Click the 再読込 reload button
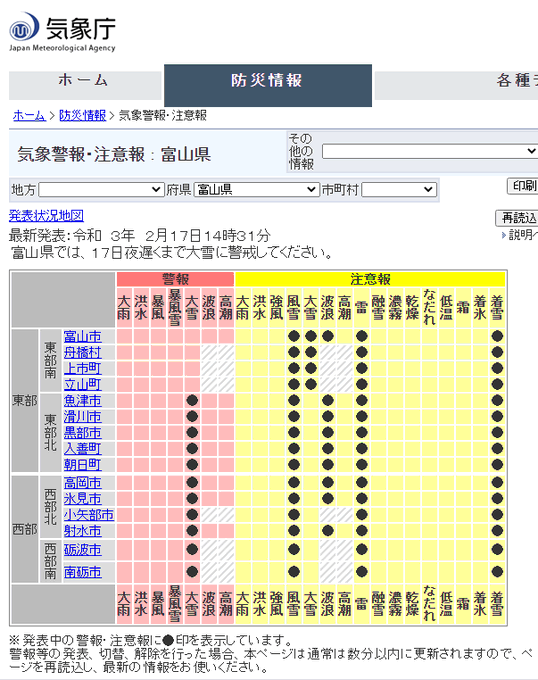The width and height of the screenshot is (538, 680). pyautogui.click(x=517, y=218)
